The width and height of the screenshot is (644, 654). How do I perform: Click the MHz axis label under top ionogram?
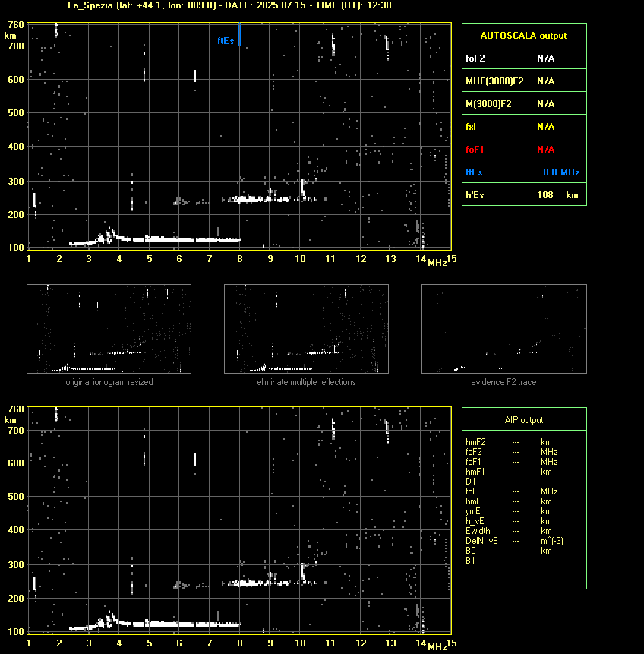[437, 262]
